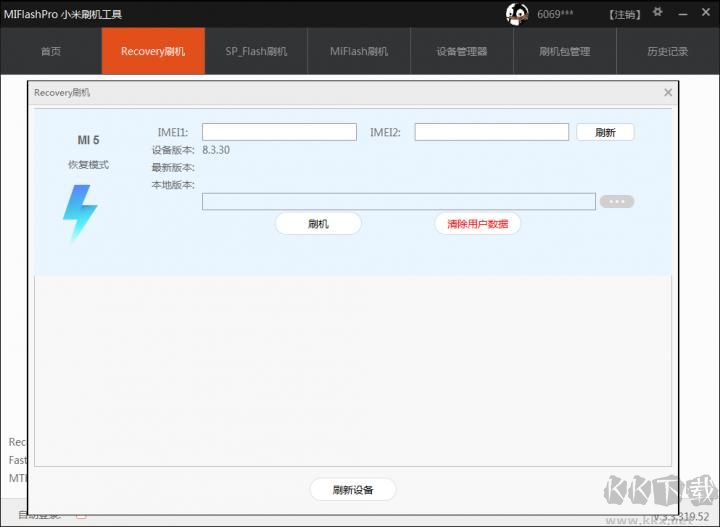Click the 最新版本 label
The width and height of the screenshot is (720, 527).
coord(173,168)
